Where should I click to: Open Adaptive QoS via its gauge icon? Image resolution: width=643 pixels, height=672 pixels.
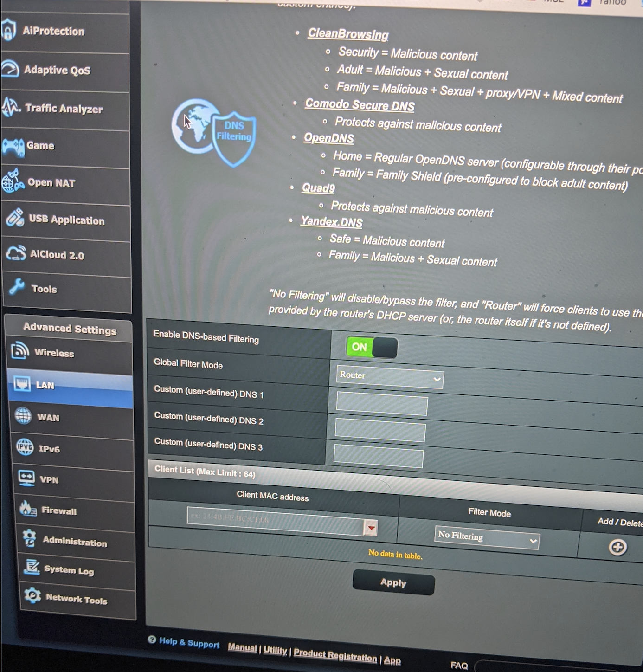pyautogui.click(x=10, y=69)
